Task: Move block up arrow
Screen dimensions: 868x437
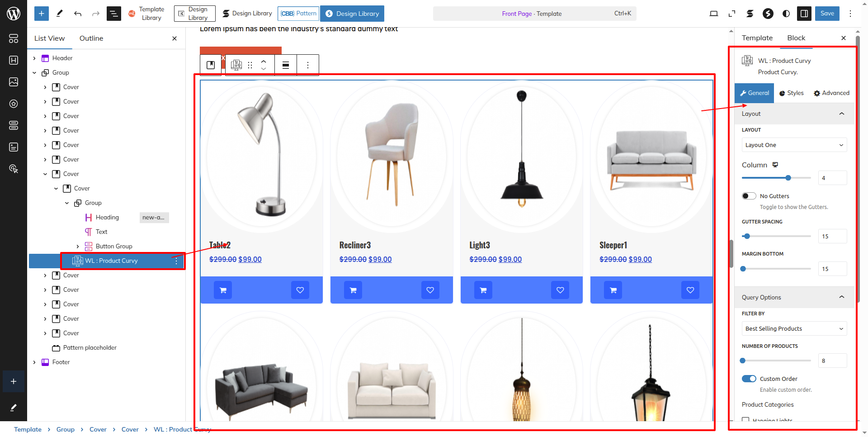Action: [264, 61]
